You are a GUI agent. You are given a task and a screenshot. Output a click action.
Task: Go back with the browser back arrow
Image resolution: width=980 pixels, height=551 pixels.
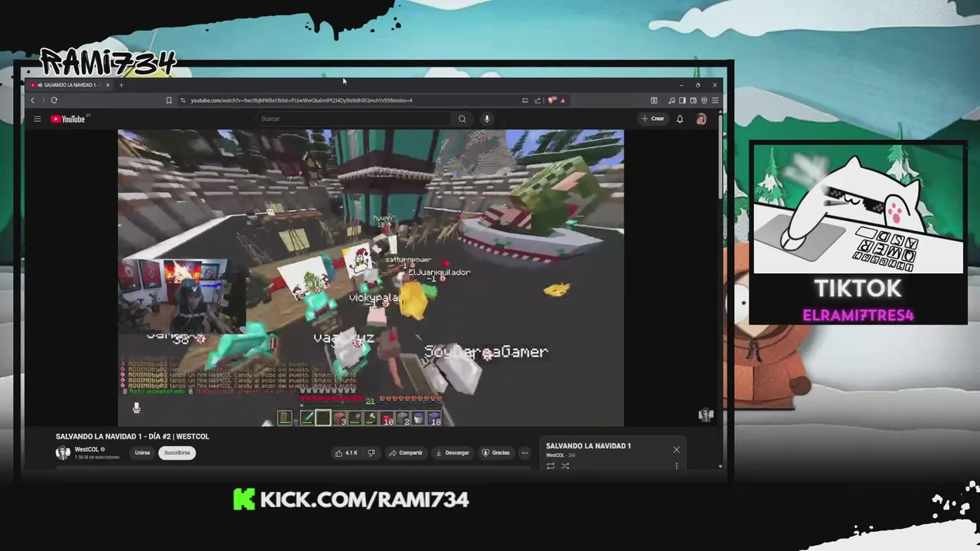[x=32, y=100]
